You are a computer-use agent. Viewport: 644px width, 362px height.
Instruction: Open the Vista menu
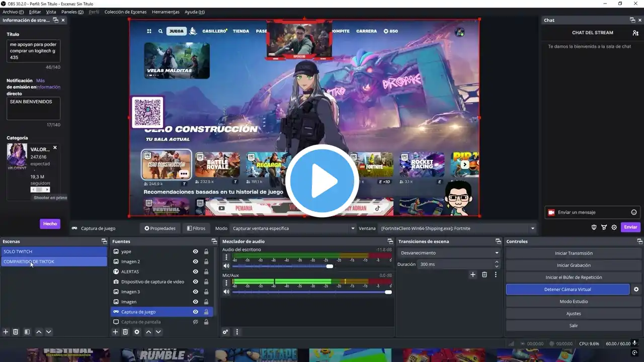(51, 12)
